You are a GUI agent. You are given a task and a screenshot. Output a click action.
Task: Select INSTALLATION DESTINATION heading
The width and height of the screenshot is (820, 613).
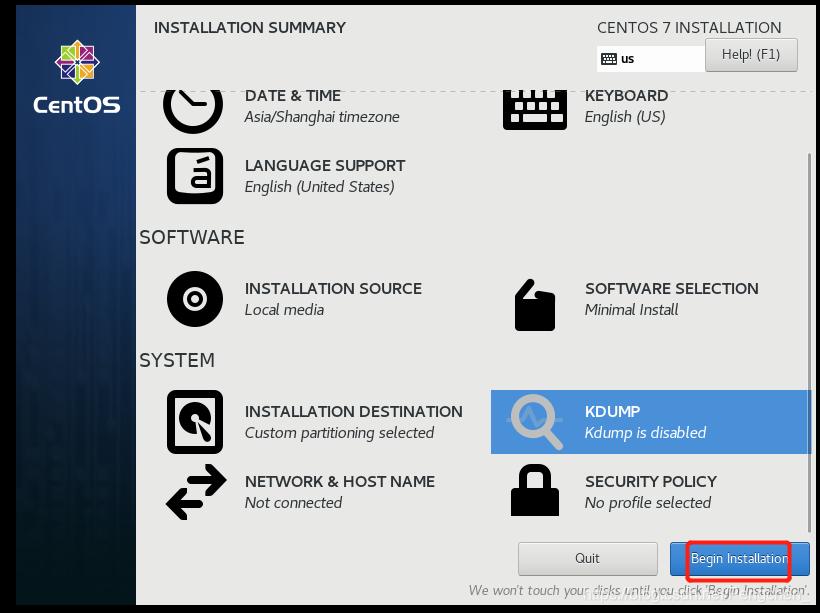click(x=354, y=412)
